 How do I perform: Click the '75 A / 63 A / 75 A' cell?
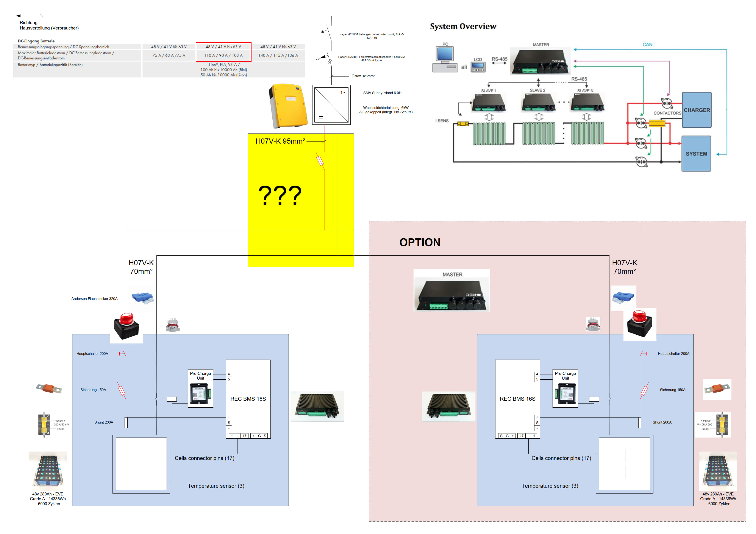point(169,55)
